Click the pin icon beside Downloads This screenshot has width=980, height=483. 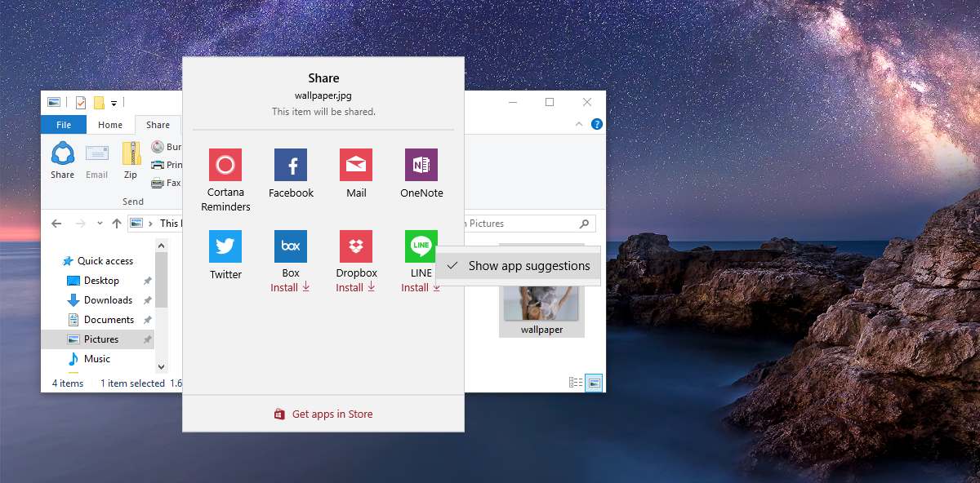(147, 300)
